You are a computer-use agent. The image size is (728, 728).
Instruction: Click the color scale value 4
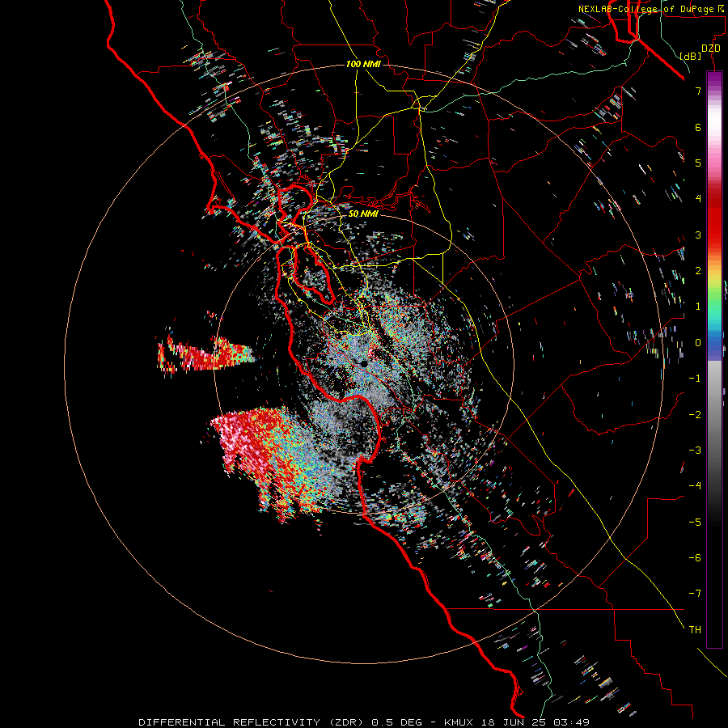click(x=698, y=199)
